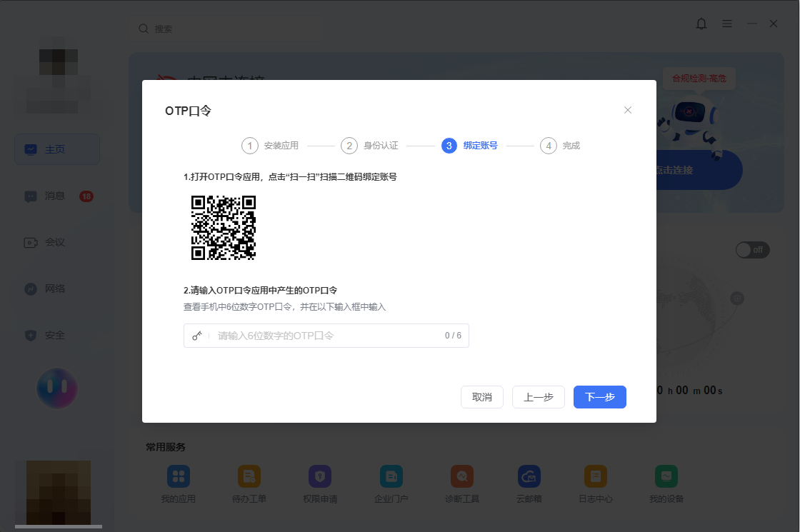Launch the 企业门户 icon
The height and width of the screenshot is (532, 800).
pyautogui.click(x=391, y=476)
